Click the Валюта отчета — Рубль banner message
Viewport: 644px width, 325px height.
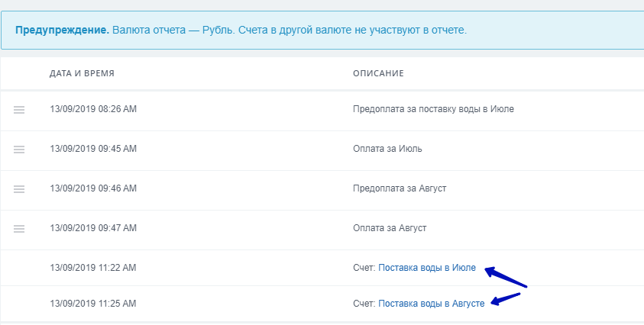tap(289, 31)
